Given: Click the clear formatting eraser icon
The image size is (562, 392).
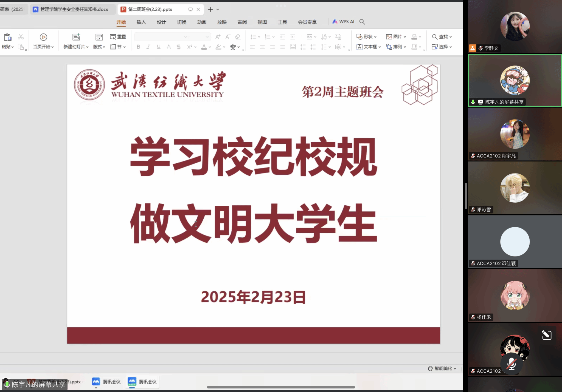Looking at the screenshot, I should (x=238, y=37).
